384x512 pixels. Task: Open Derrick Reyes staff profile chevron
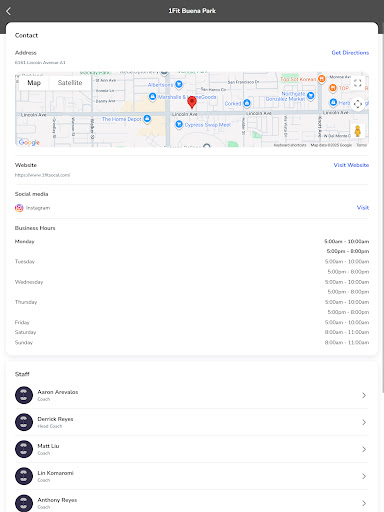tap(364, 422)
